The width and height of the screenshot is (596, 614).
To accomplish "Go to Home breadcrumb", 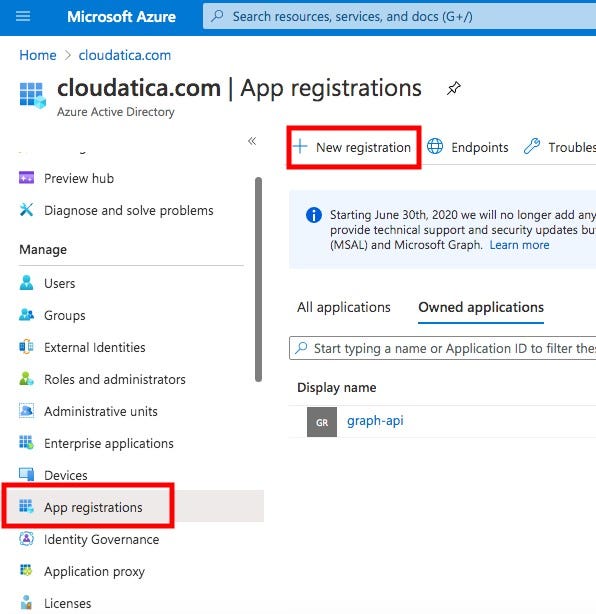I will [38, 55].
